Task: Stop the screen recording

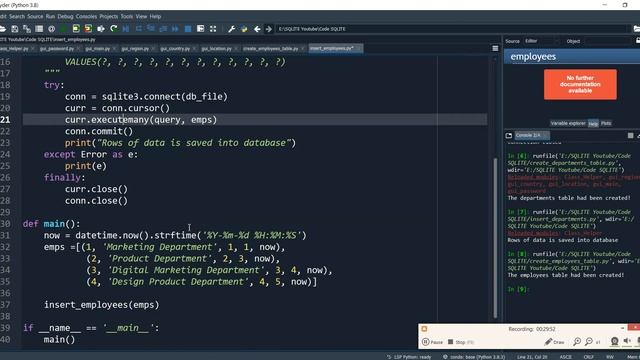Action: click(x=461, y=342)
